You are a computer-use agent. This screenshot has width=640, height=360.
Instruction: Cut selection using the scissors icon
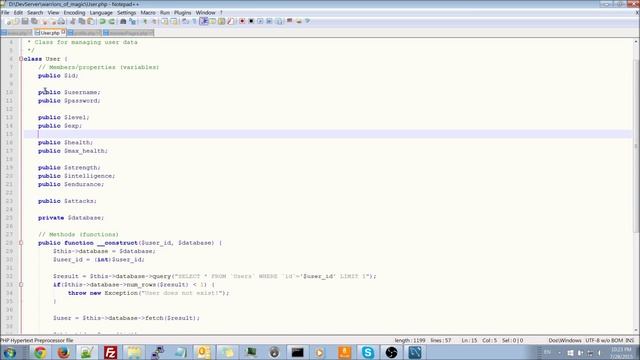pyautogui.click(x=73, y=21)
